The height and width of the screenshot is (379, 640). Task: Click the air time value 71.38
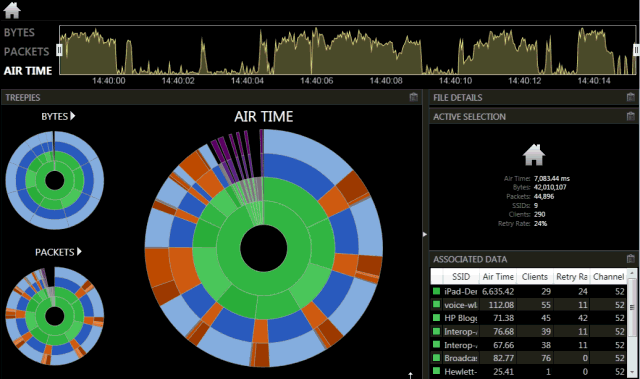[504, 318]
